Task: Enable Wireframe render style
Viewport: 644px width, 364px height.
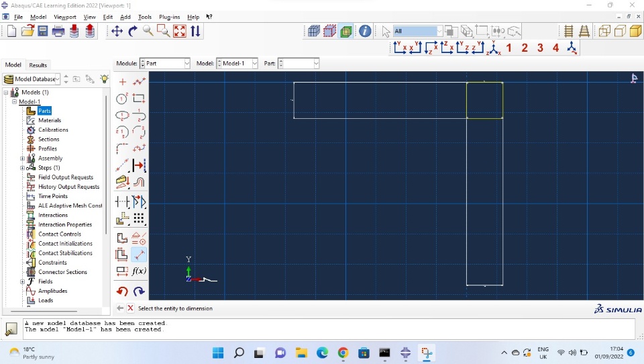Action: [604, 32]
